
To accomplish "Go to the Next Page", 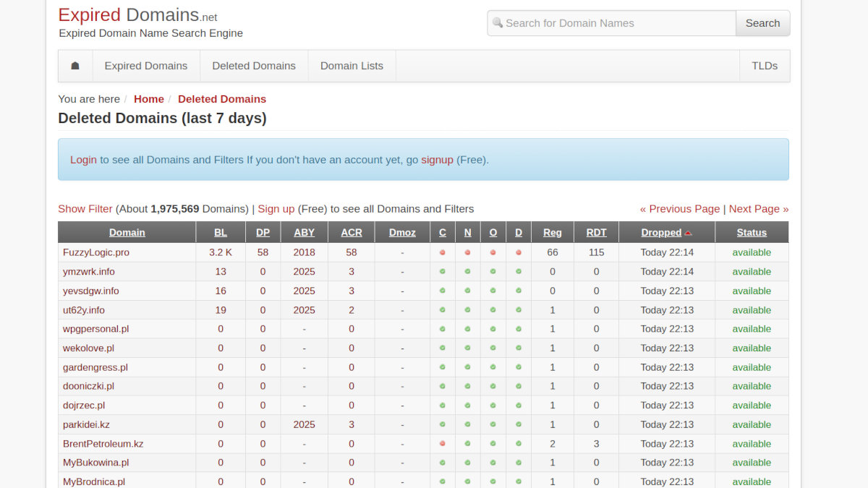I will (x=759, y=209).
